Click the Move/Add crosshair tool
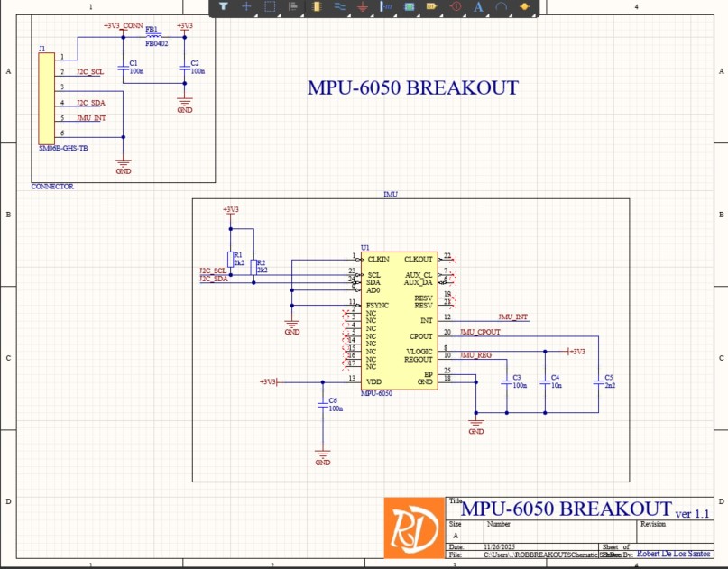The width and height of the screenshot is (728, 569). (246, 7)
